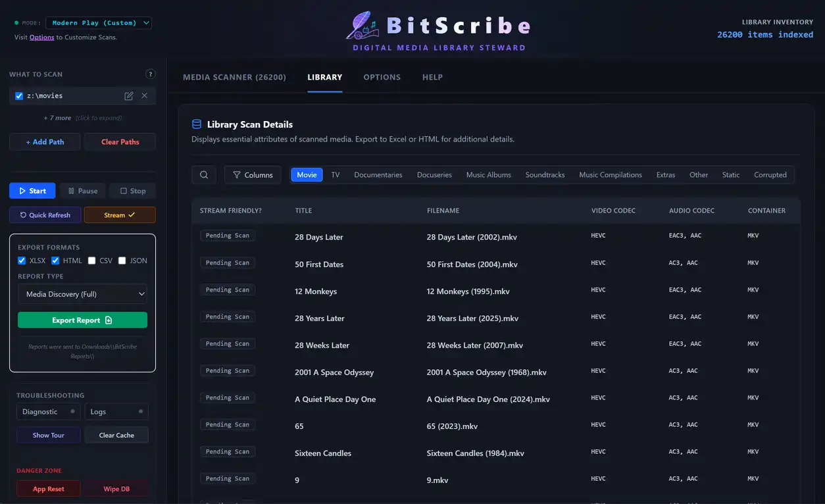Screen dimensions: 825x504
Task: Click the 9.mkv filename cell
Action: (x=438, y=480)
